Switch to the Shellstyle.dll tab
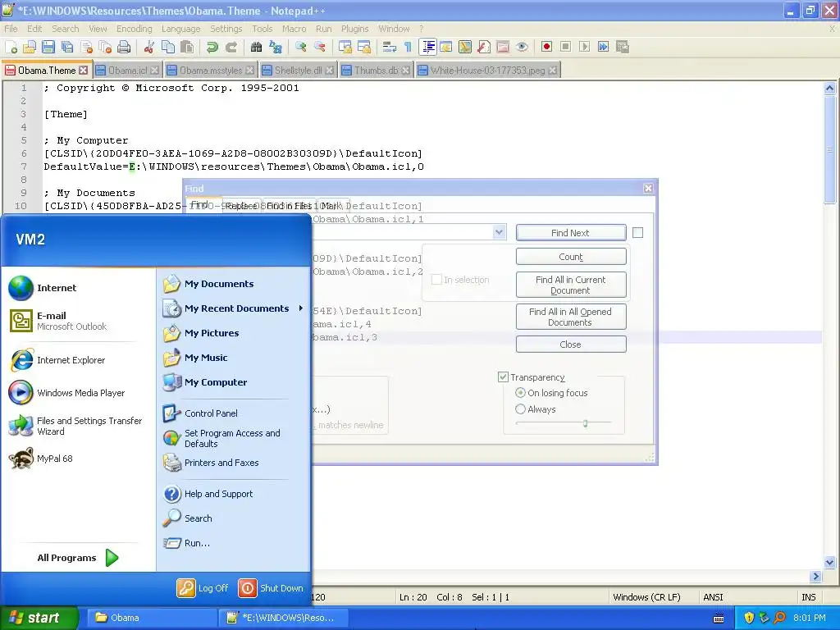 coord(298,71)
